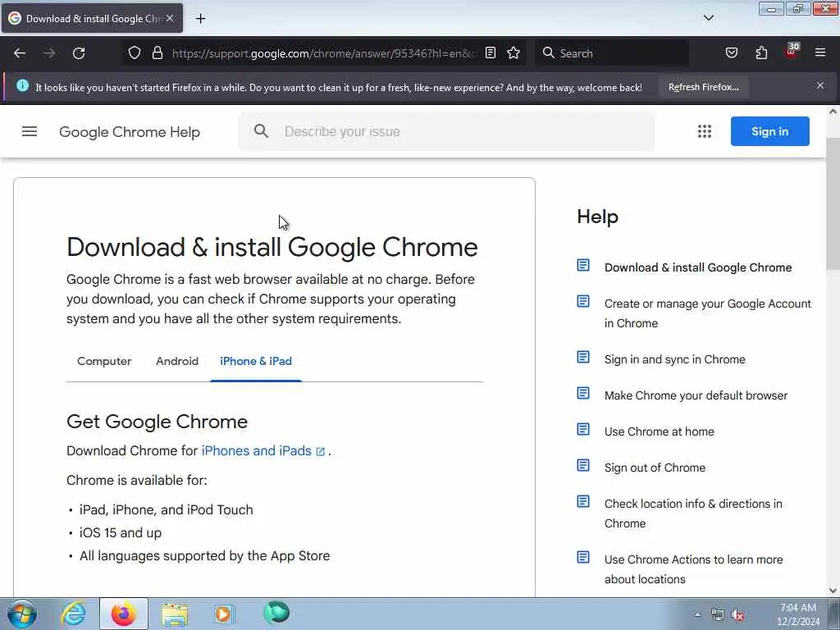Open the media player taskbar icon
Image resolution: width=840 pixels, height=630 pixels.
(x=224, y=614)
